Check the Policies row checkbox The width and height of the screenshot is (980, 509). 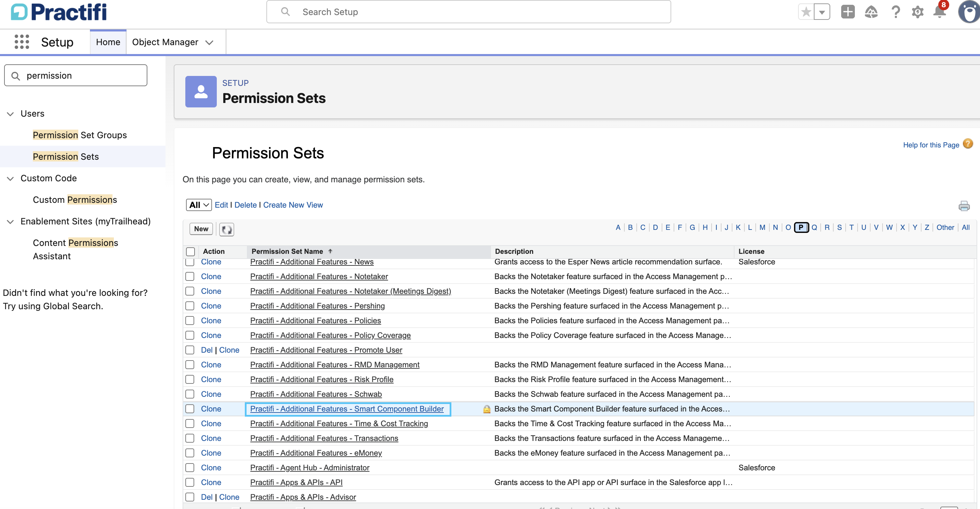pyautogui.click(x=190, y=321)
